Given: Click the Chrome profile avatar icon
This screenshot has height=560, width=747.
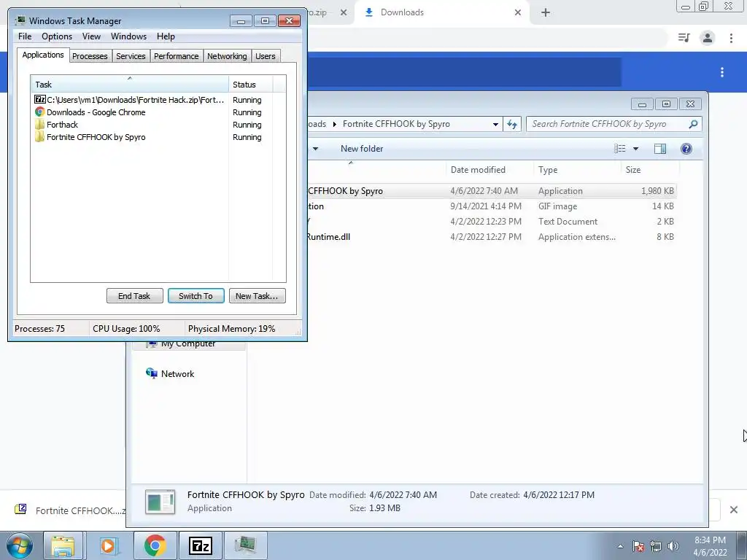Looking at the screenshot, I should click(708, 38).
